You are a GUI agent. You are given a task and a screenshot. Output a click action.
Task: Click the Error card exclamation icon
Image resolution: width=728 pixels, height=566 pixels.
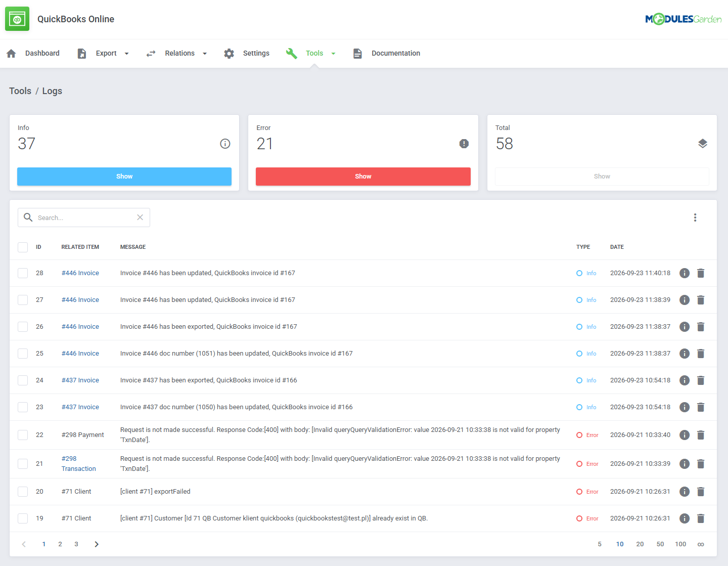(x=464, y=144)
